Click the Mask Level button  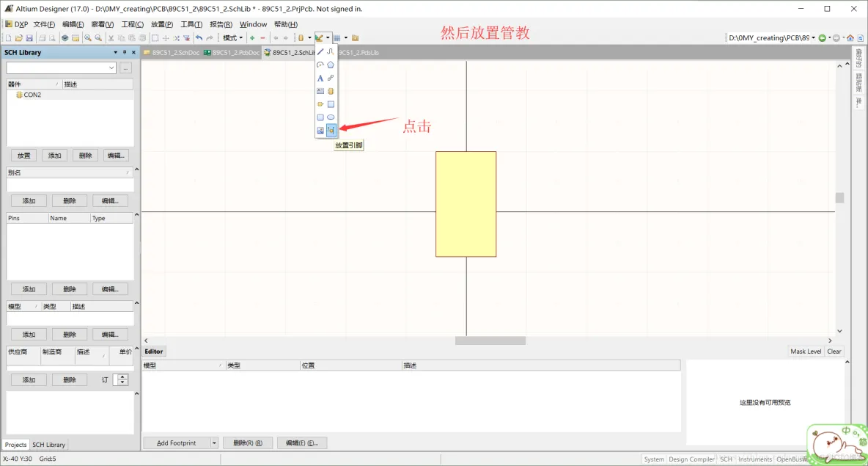(x=806, y=352)
